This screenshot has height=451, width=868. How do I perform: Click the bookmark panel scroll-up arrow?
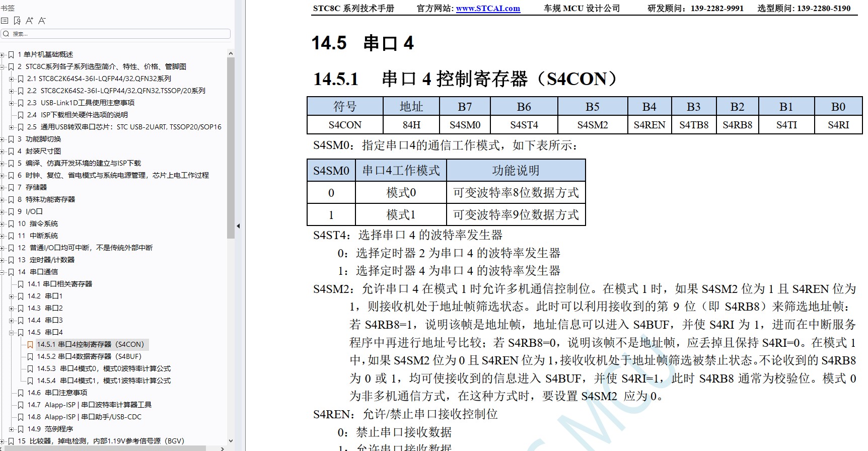[231, 53]
